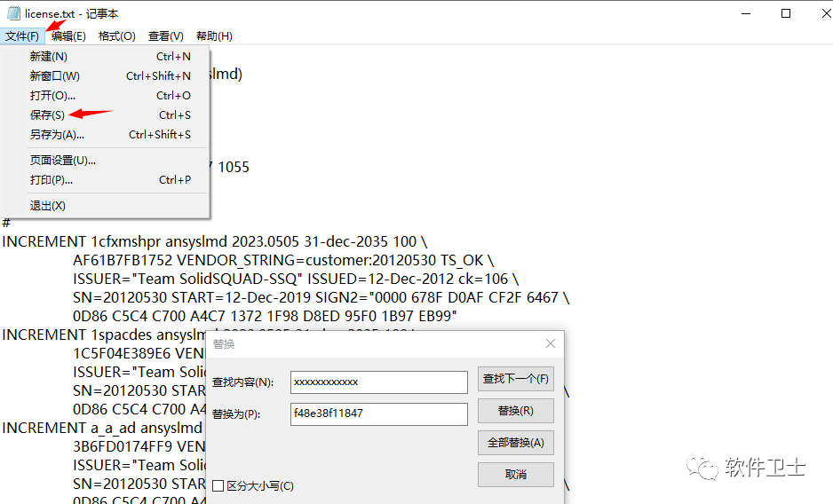Click the Notepad icon in title bar

click(13, 13)
